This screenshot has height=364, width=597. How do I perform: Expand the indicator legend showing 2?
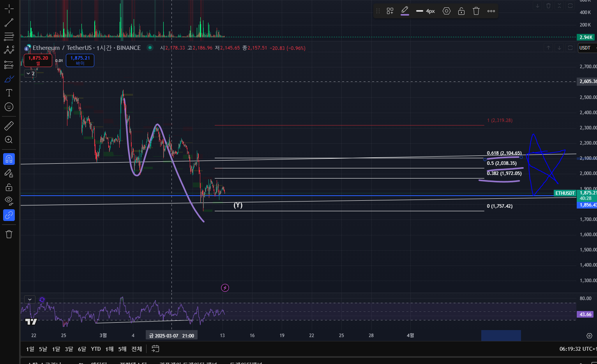30,73
